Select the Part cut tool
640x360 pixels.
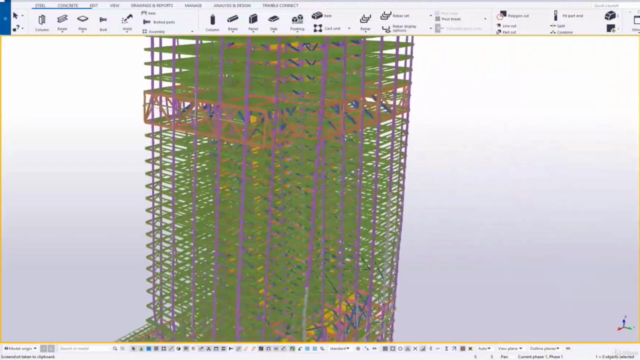506,32
